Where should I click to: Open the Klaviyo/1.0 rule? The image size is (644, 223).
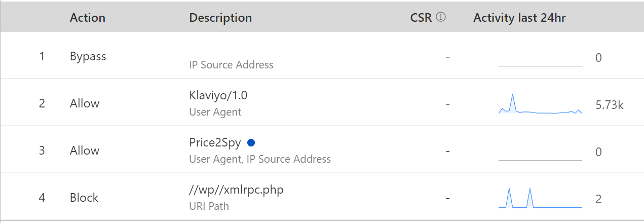(x=218, y=95)
